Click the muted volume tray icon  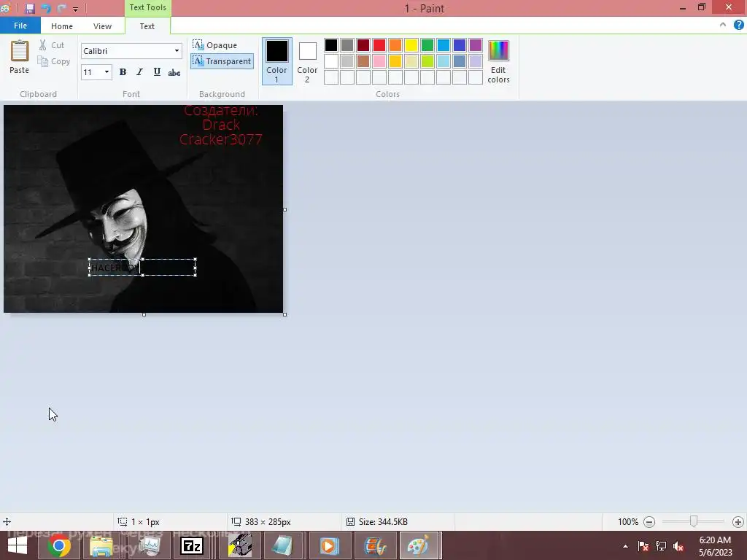click(678, 547)
